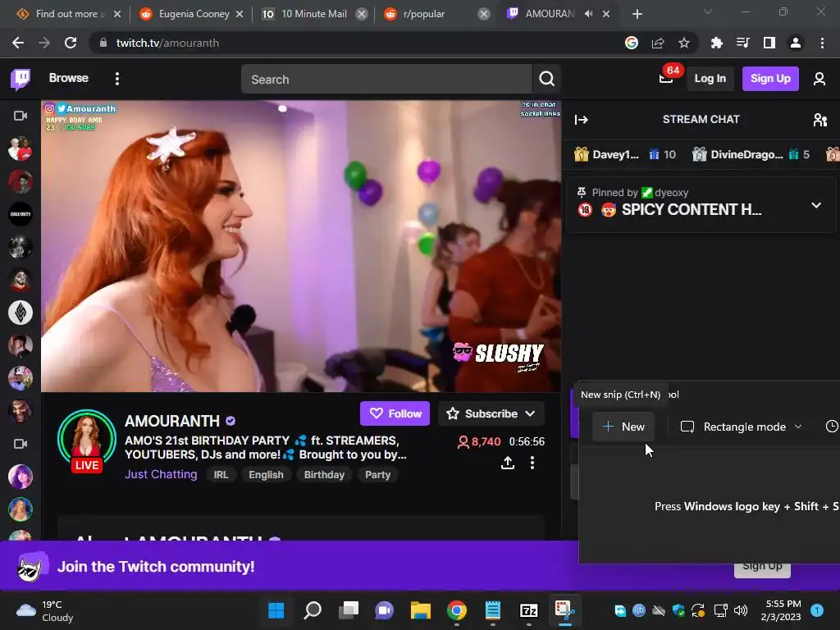
Task: Open taskbar Search magnifier
Action: coord(313,610)
